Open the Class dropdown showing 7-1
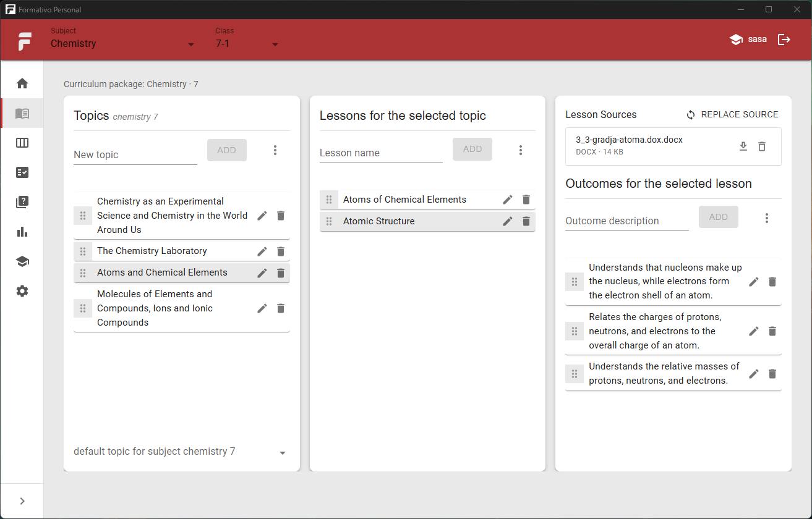The width and height of the screenshot is (812, 519). pyautogui.click(x=247, y=44)
